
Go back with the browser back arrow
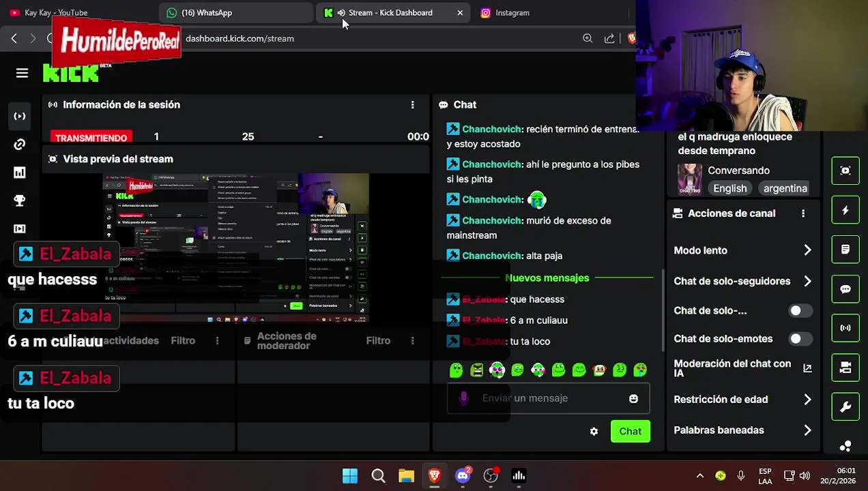coord(14,39)
